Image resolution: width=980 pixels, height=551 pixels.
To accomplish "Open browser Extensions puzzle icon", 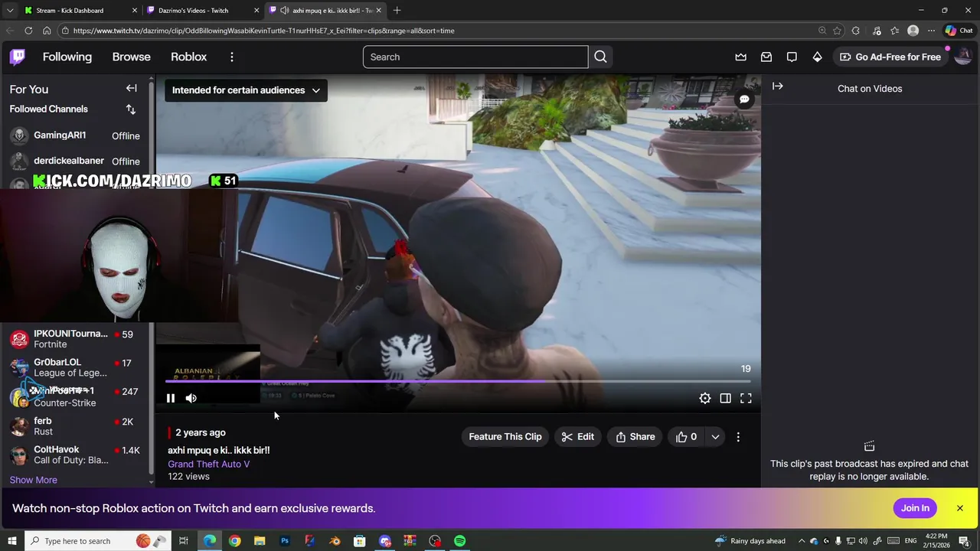I will [x=856, y=31].
